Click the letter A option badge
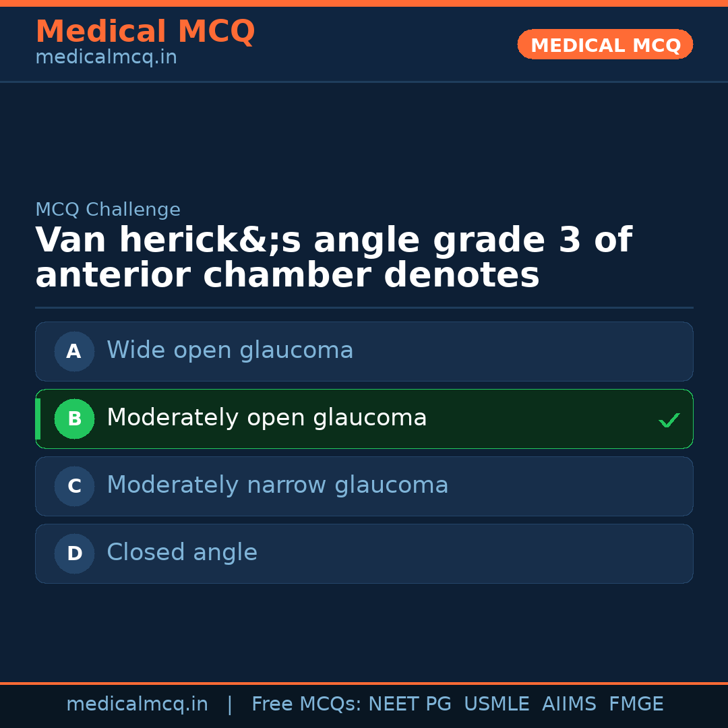 point(74,351)
